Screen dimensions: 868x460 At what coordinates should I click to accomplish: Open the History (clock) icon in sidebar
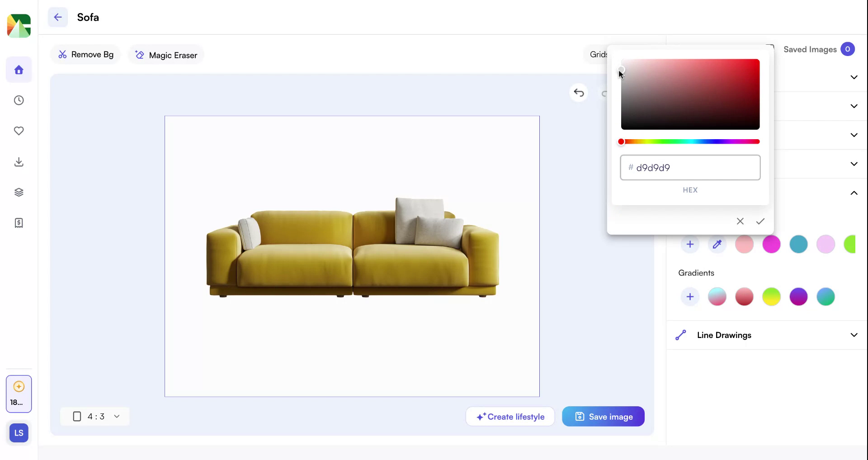pos(19,100)
